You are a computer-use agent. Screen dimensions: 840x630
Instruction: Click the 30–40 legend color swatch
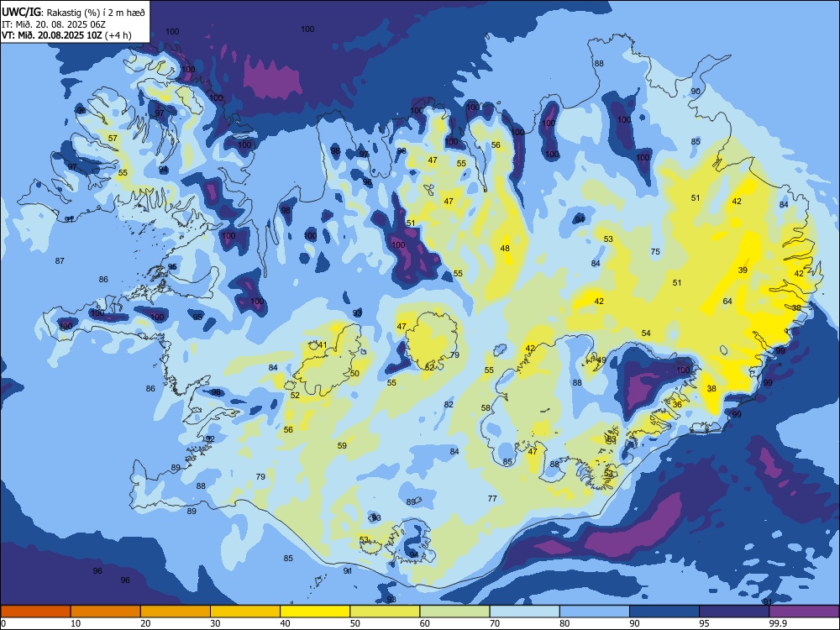pos(245,612)
